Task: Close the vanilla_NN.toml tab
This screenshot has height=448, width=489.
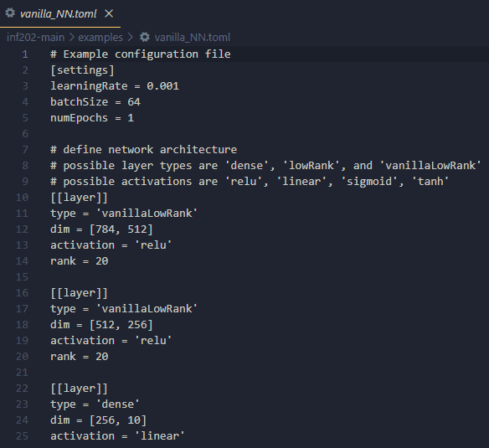Action: (109, 13)
